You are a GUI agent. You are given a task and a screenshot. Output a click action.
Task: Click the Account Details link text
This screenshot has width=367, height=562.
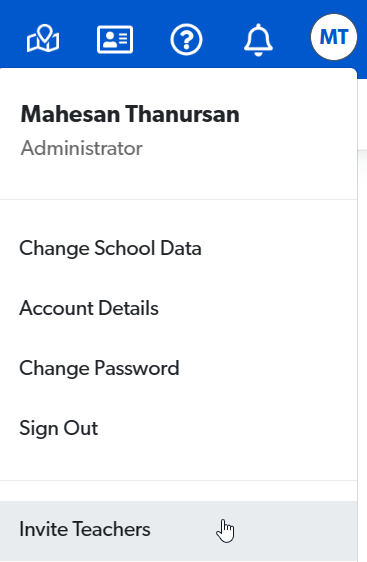(89, 308)
